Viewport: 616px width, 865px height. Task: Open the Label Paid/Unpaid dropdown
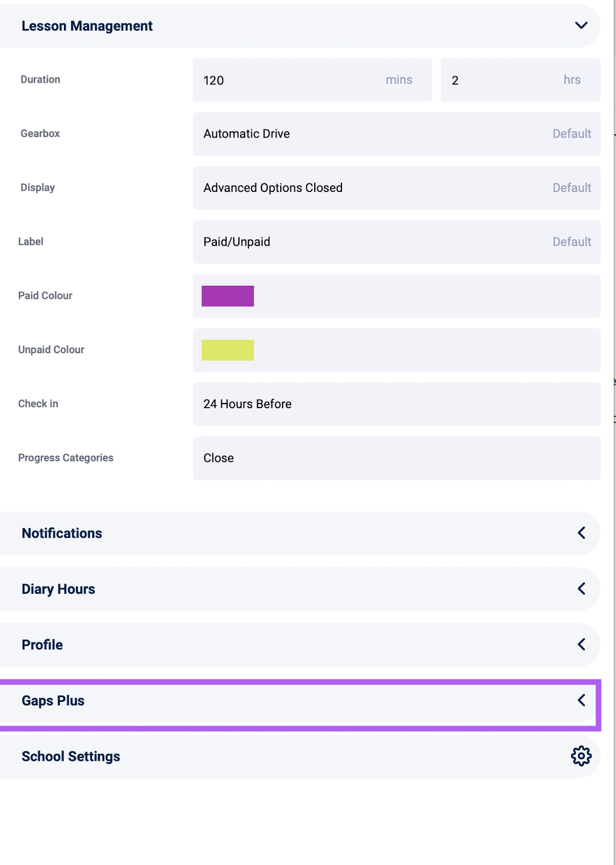tap(396, 242)
